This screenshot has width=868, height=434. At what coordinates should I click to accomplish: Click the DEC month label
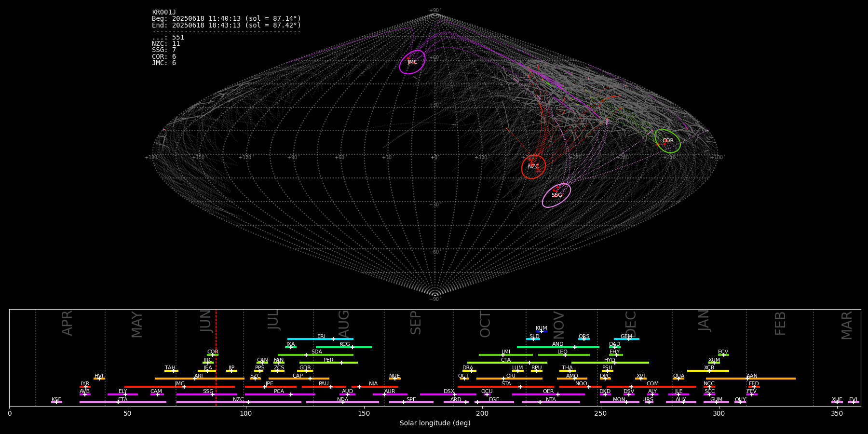tap(630, 324)
